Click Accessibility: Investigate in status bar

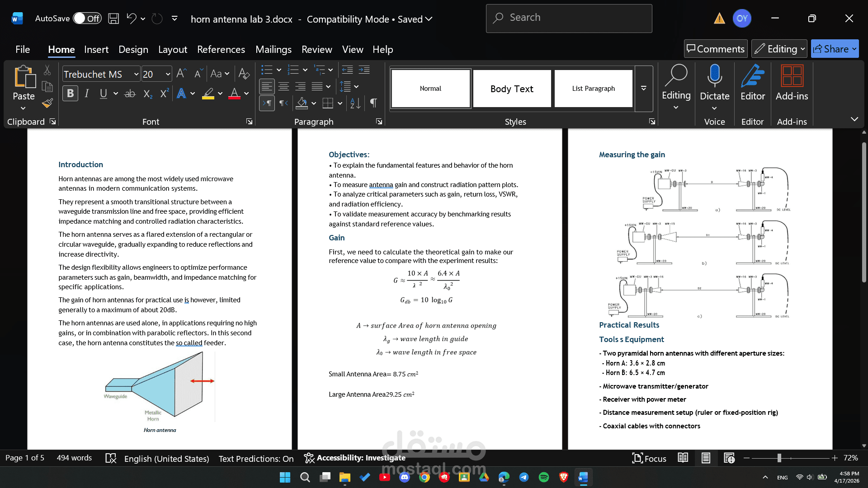(355, 458)
